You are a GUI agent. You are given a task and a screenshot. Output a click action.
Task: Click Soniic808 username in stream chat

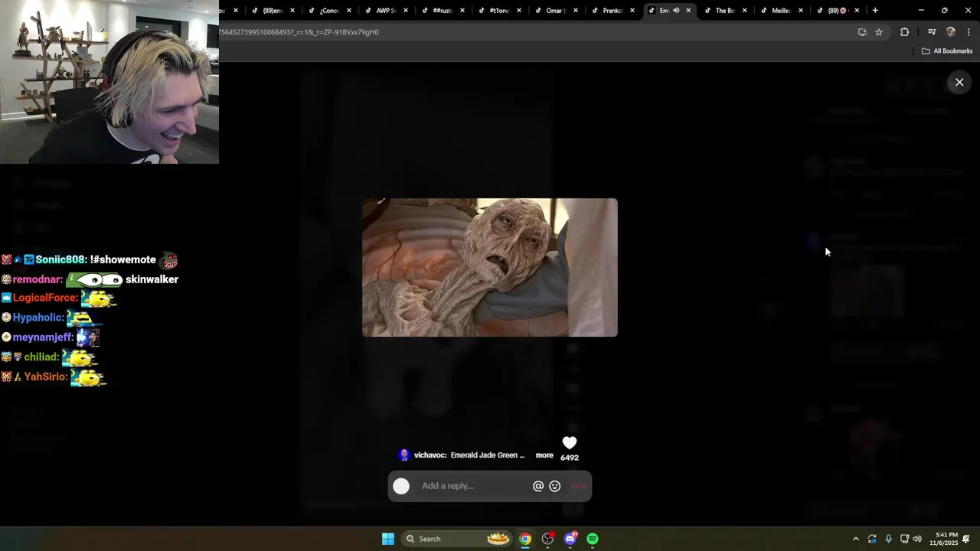[61, 260]
